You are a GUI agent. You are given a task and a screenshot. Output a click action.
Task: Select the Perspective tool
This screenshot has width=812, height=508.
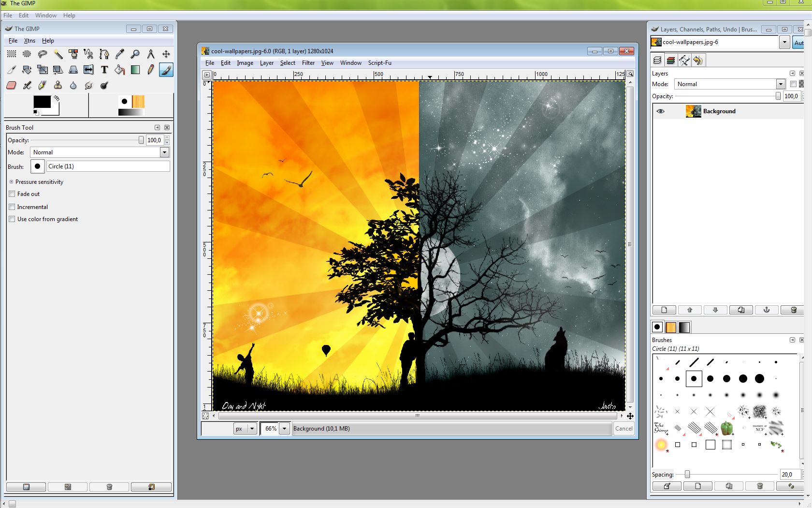click(x=73, y=70)
